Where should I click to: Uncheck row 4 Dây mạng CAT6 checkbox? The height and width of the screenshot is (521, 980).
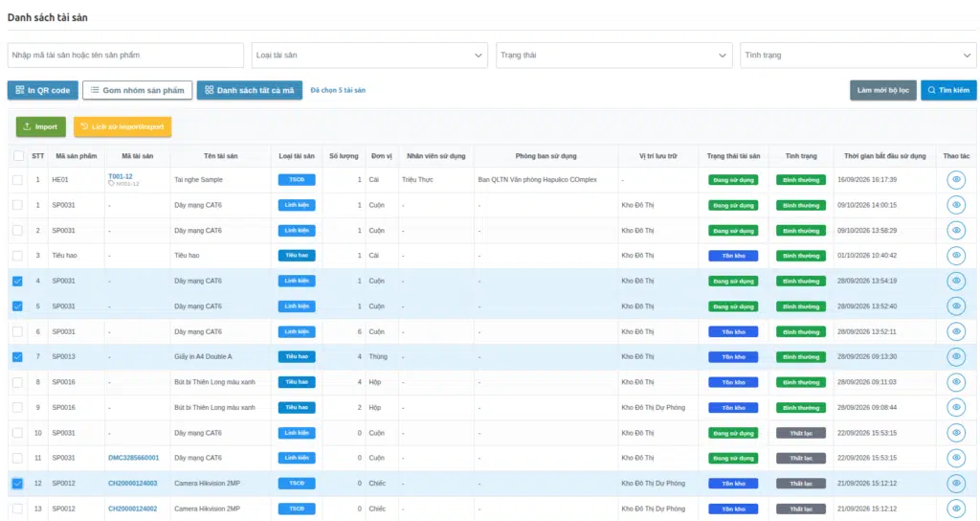(x=17, y=281)
